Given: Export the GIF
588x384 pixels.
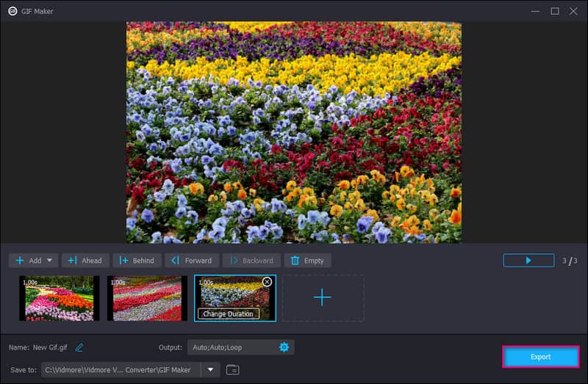Looking at the screenshot, I should point(540,357).
